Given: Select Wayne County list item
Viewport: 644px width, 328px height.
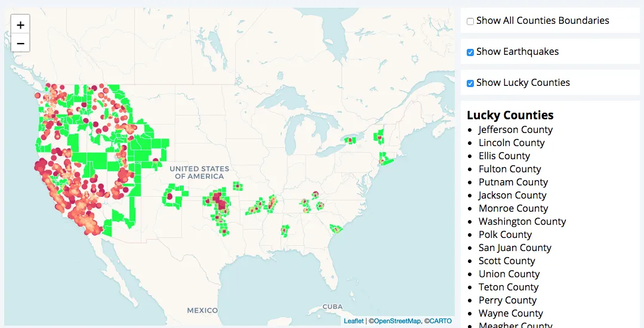Looking at the screenshot, I should click(510, 313).
